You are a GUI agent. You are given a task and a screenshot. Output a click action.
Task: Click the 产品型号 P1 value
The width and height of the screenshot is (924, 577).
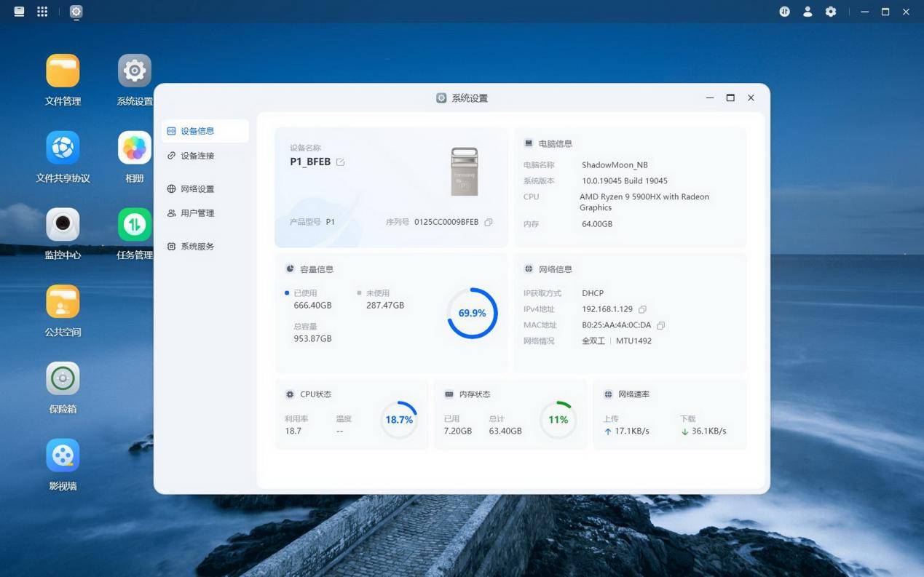[x=331, y=222]
